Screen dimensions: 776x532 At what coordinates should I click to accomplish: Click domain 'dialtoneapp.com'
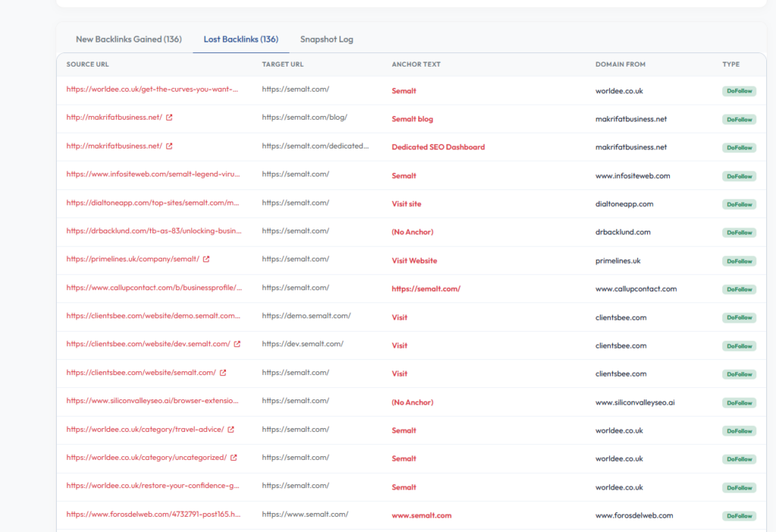(x=624, y=204)
